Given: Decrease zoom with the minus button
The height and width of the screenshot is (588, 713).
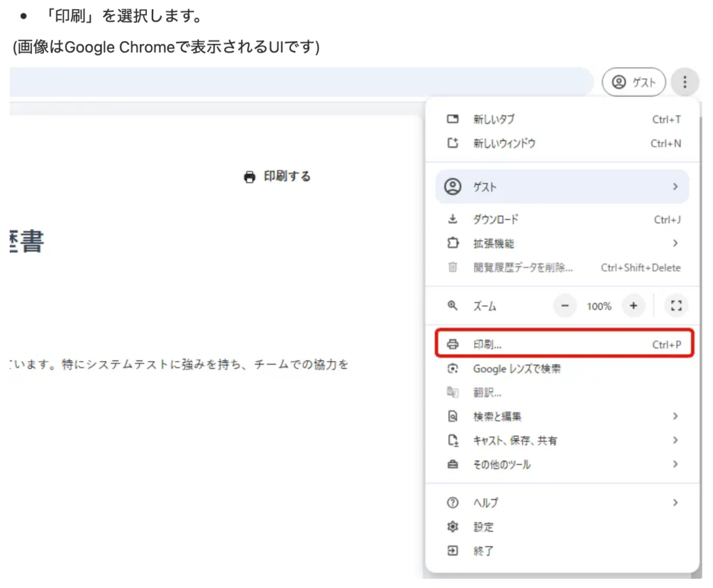Looking at the screenshot, I should tap(565, 305).
